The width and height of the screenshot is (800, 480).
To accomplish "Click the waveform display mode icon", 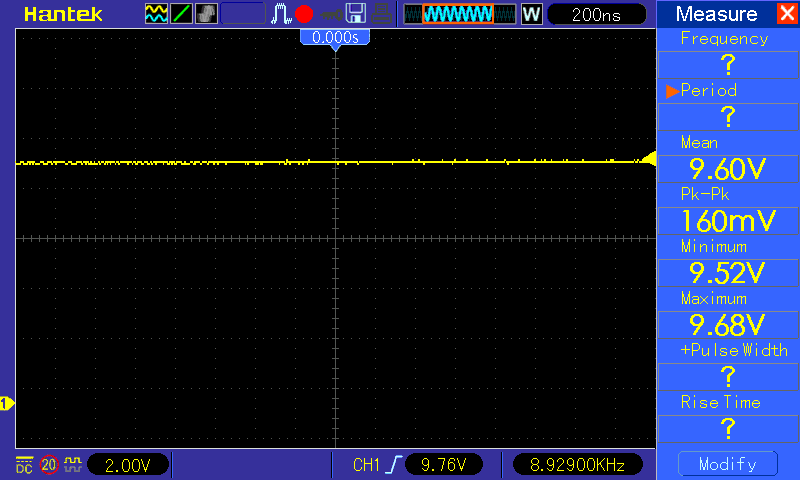I will [156, 14].
